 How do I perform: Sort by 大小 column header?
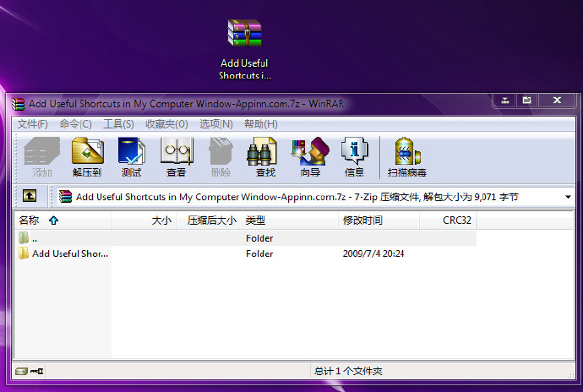coord(144,220)
